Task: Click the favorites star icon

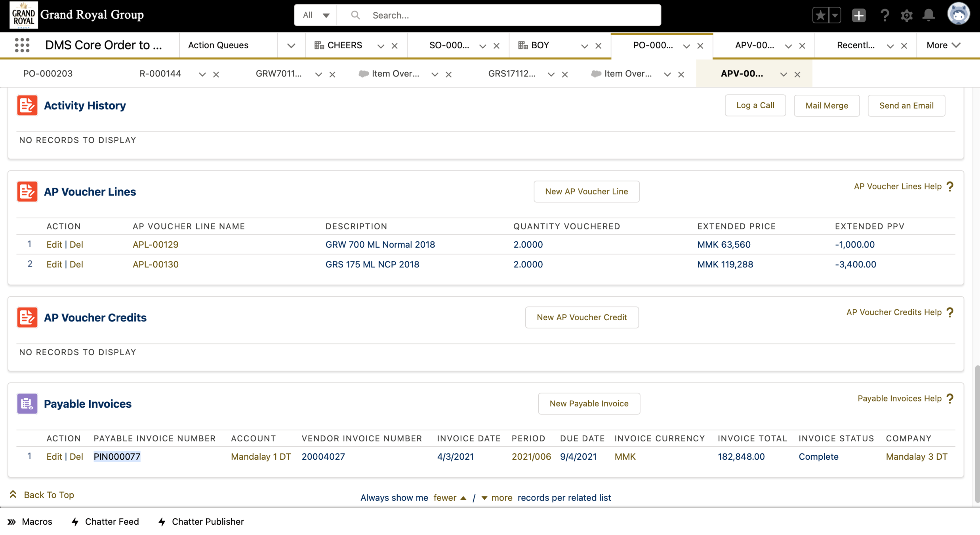Action: point(820,15)
